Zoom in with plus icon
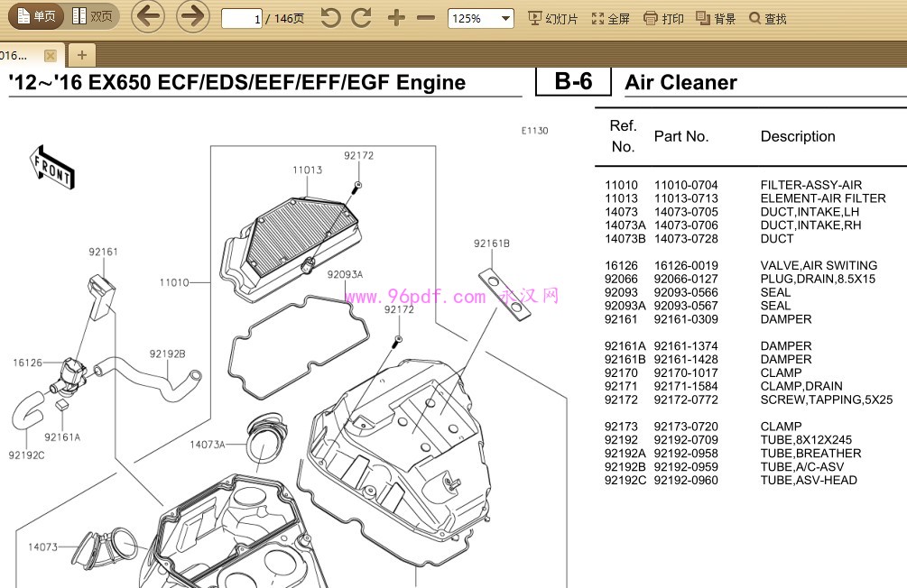The image size is (907, 588). point(396,18)
